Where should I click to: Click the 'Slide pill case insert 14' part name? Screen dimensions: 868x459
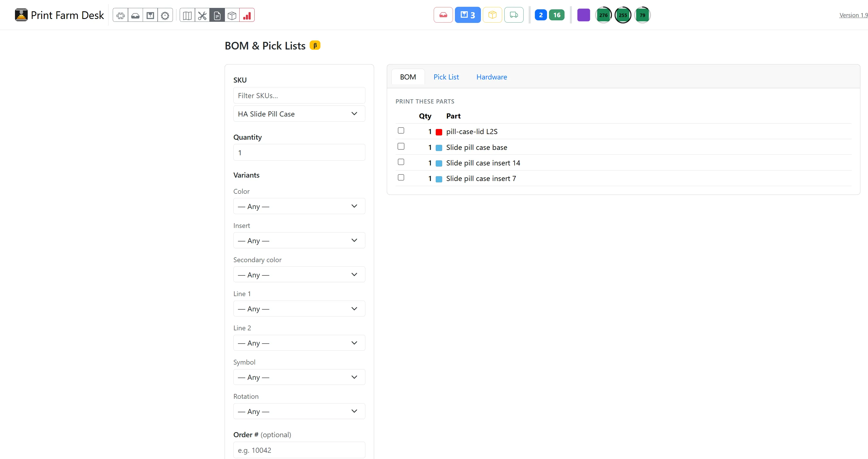tap(483, 163)
